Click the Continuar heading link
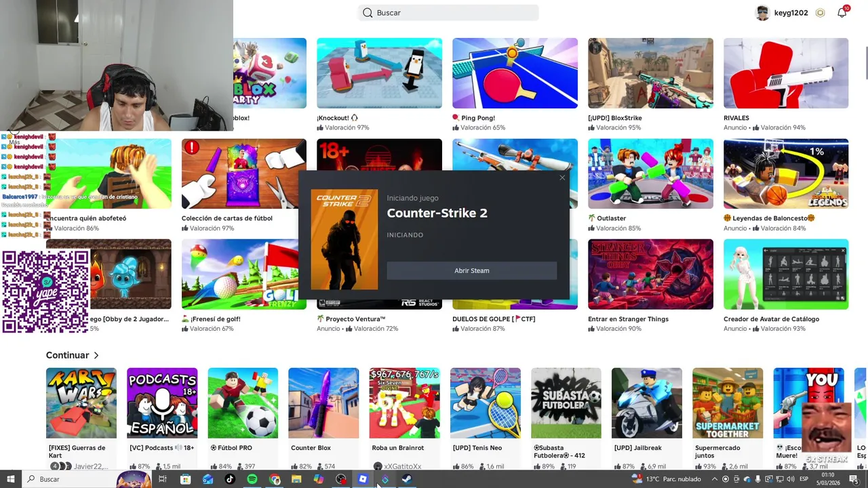Viewport: 868px width, 488px height. point(67,355)
